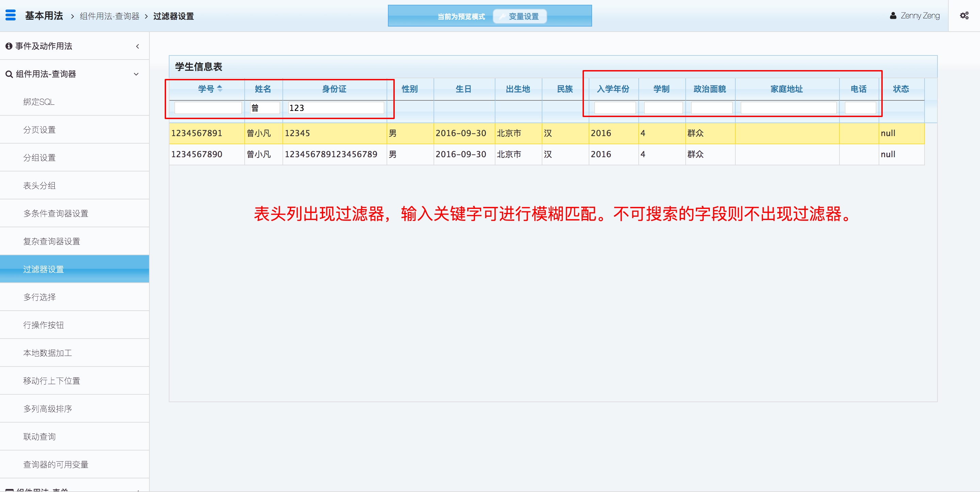
Task: Click the 组件用法-查询器 breadcrumb link
Action: tap(110, 16)
